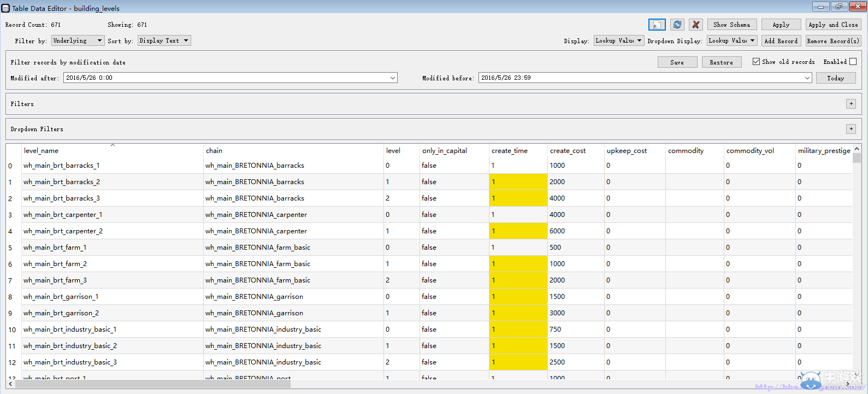Open the Modified after date dropdown
This screenshot has width=868, height=394.
point(392,78)
